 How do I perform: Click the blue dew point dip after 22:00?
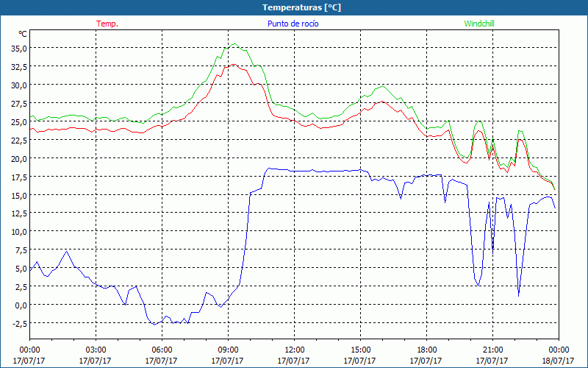tap(518, 296)
